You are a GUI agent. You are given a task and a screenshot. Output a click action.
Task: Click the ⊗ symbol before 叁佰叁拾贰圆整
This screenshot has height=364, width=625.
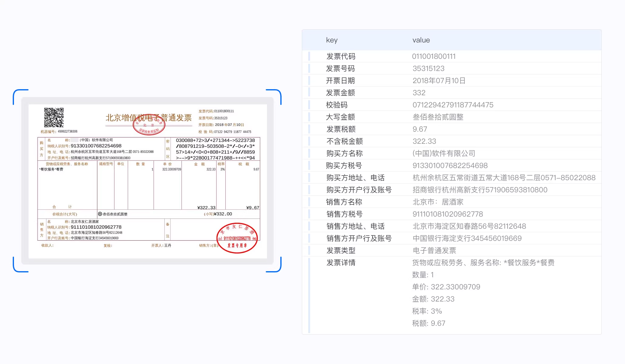pyautogui.click(x=100, y=214)
